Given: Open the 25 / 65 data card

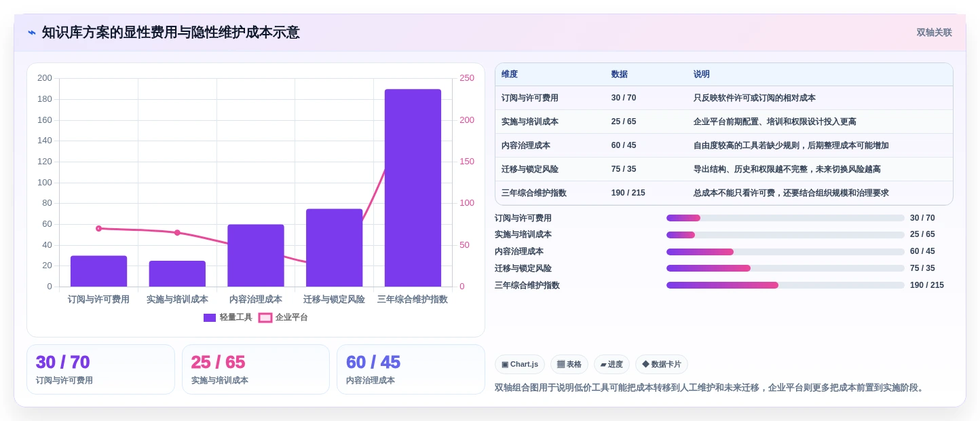Looking at the screenshot, I should pyautogui.click(x=256, y=369).
